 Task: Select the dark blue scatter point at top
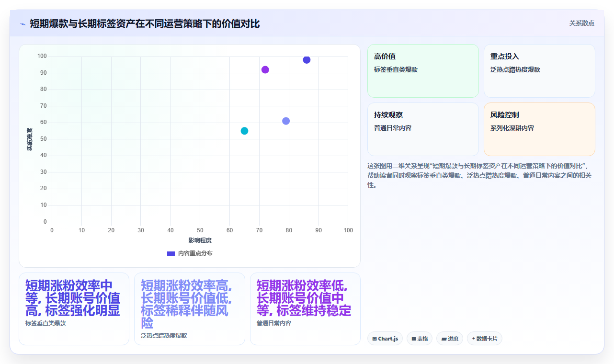tap(307, 60)
